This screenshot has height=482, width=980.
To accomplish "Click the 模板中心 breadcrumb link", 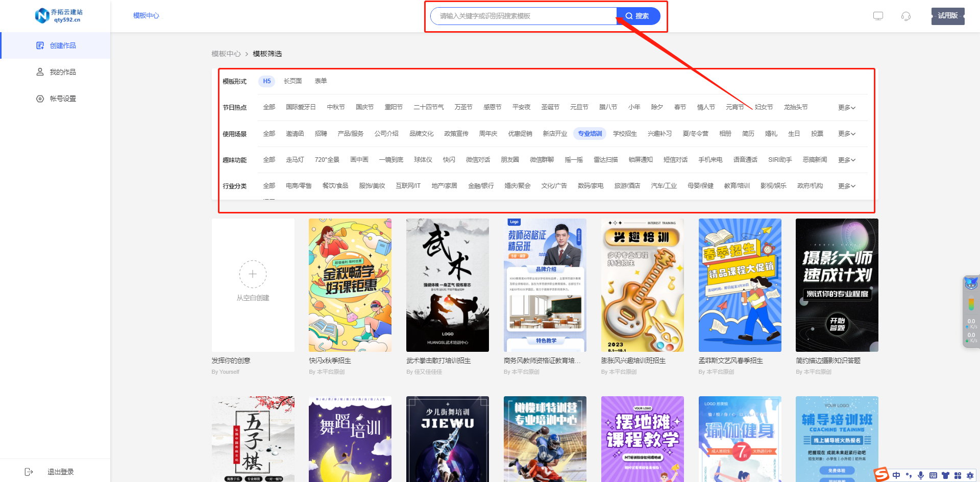I will 226,54.
